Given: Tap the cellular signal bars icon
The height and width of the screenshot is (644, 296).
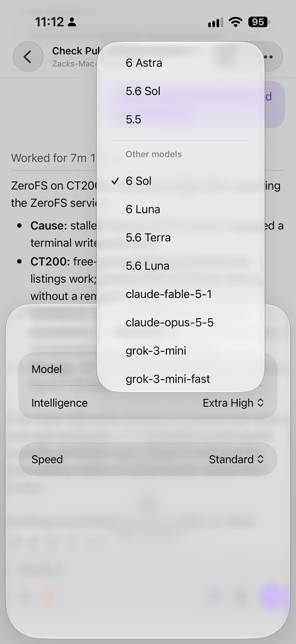Looking at the screenshot, I should coord(214,23).
